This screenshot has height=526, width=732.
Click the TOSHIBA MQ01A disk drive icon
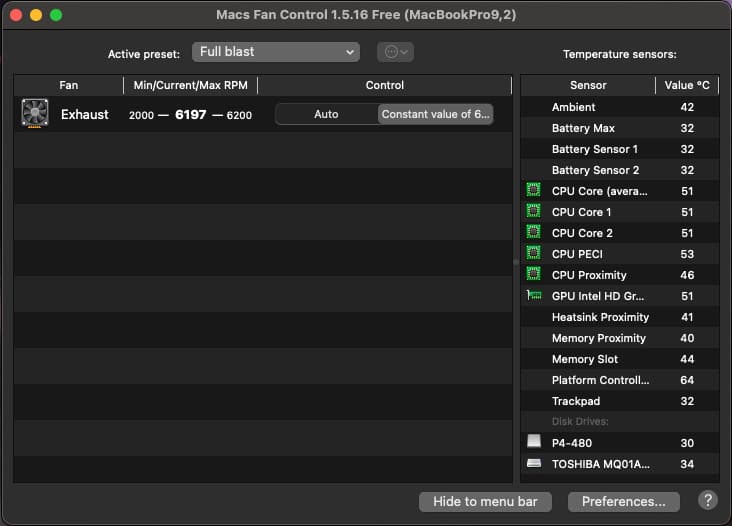tap(534, 463)
